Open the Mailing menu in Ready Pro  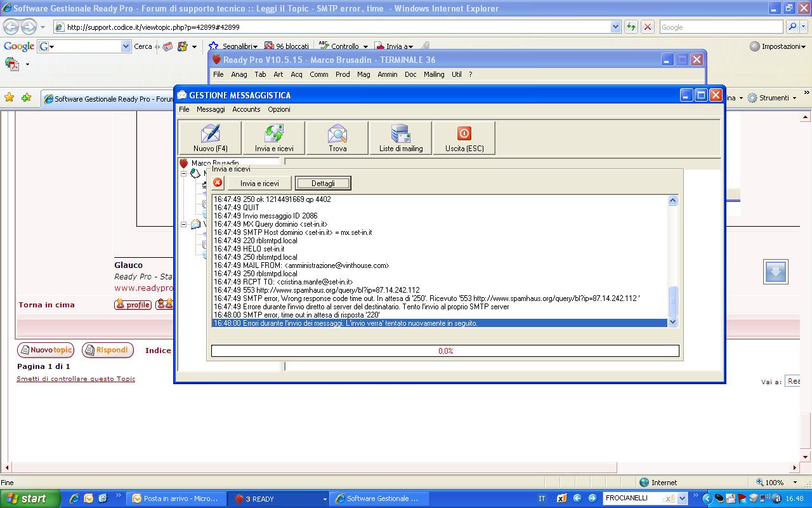pyautogui.click(x=434, y=74)
